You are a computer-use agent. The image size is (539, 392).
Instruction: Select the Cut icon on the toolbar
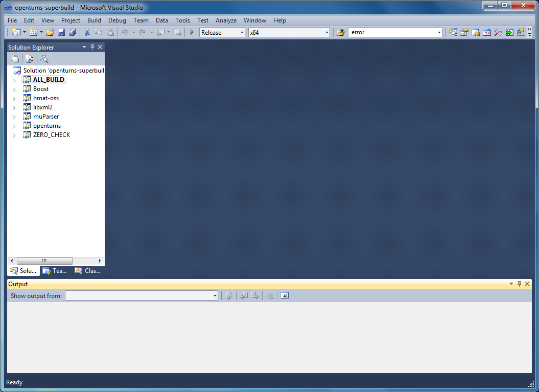pos(86,32)
